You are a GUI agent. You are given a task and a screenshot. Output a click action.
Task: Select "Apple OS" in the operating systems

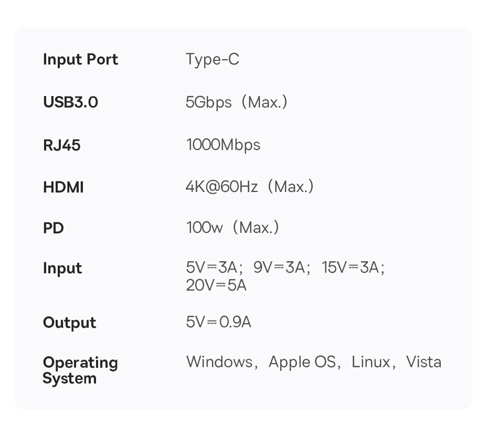302,362
